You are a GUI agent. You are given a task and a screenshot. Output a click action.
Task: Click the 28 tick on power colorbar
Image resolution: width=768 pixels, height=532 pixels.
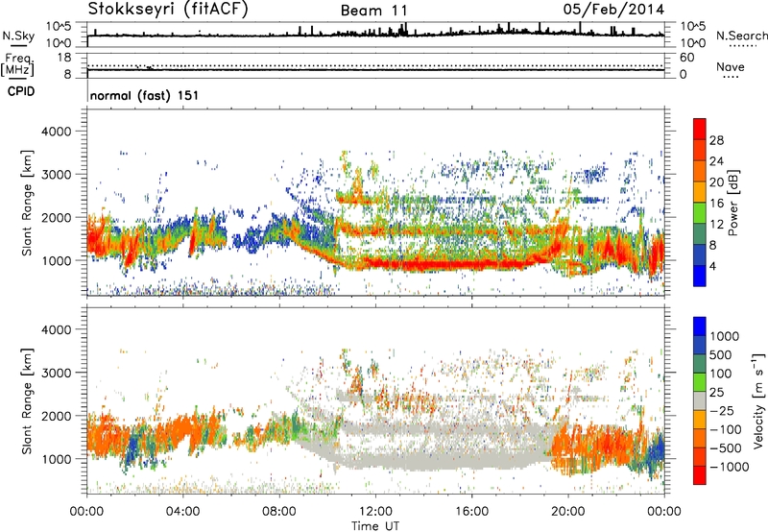tap(716, 140)
